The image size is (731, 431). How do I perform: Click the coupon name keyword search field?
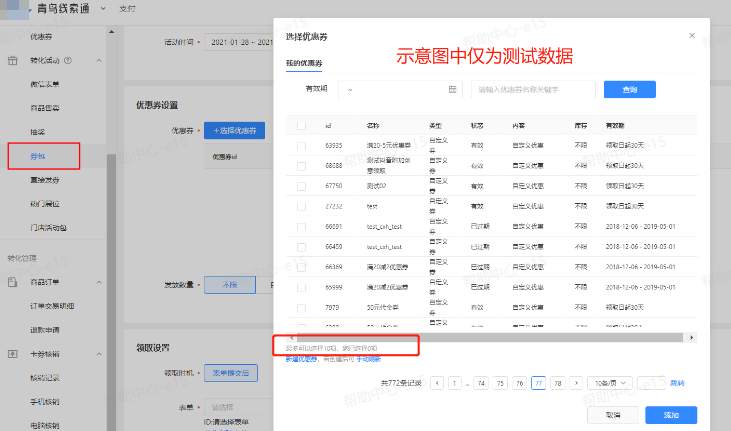[533, 89]
